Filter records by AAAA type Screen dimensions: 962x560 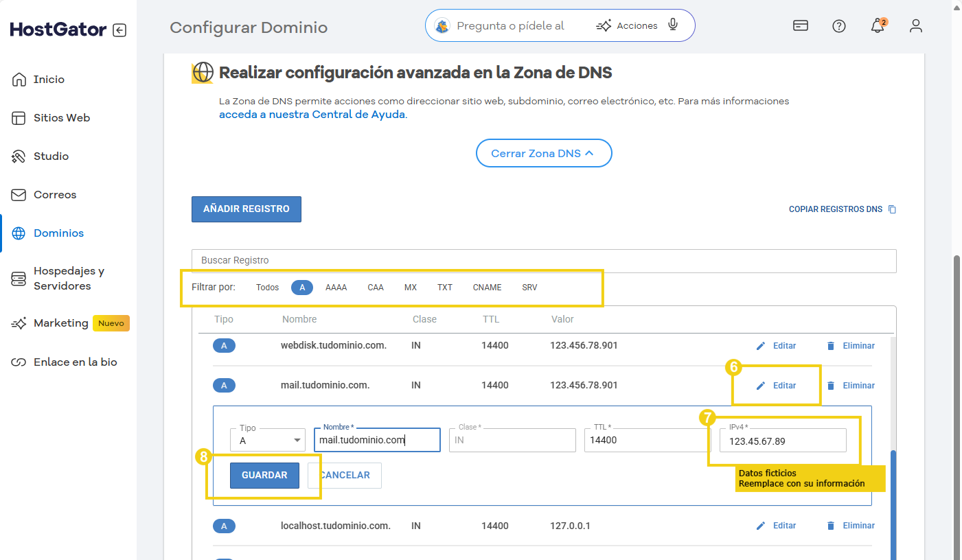click(336, 288)
